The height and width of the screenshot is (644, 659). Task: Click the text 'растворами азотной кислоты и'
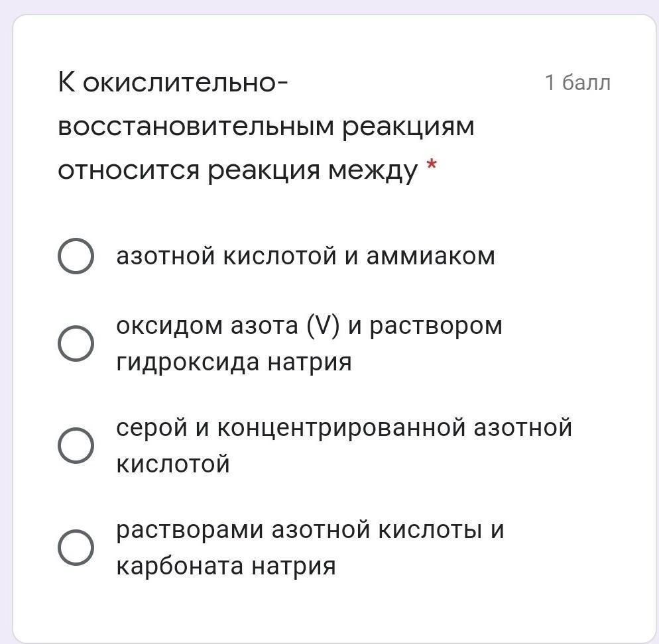click(310, 530)
